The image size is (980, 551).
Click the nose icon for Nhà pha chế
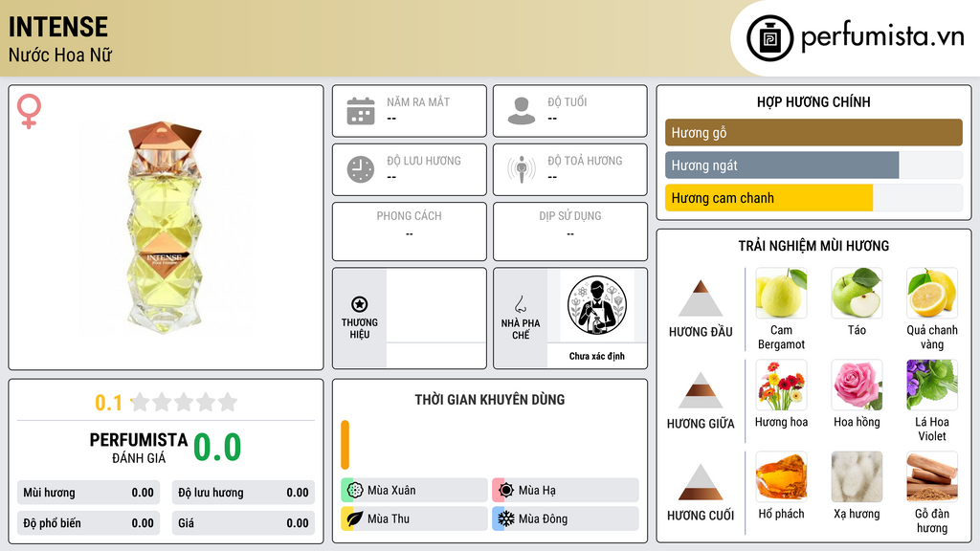coord(520,304)
